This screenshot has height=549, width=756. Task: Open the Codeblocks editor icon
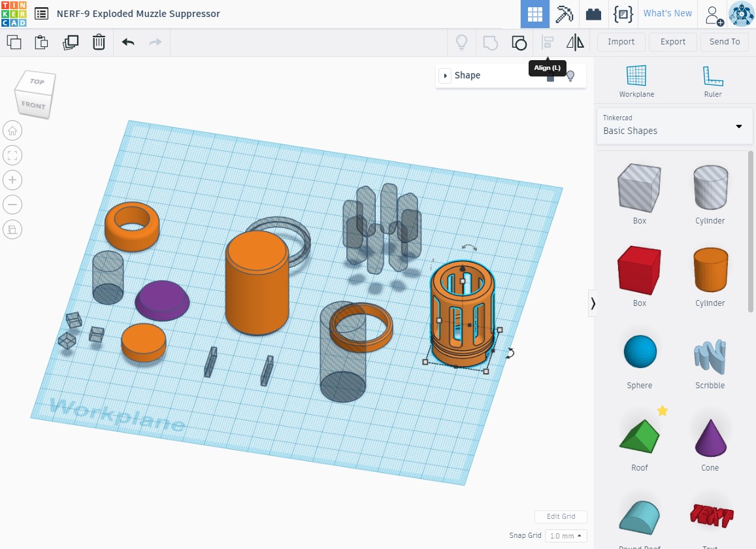point(623,14)
